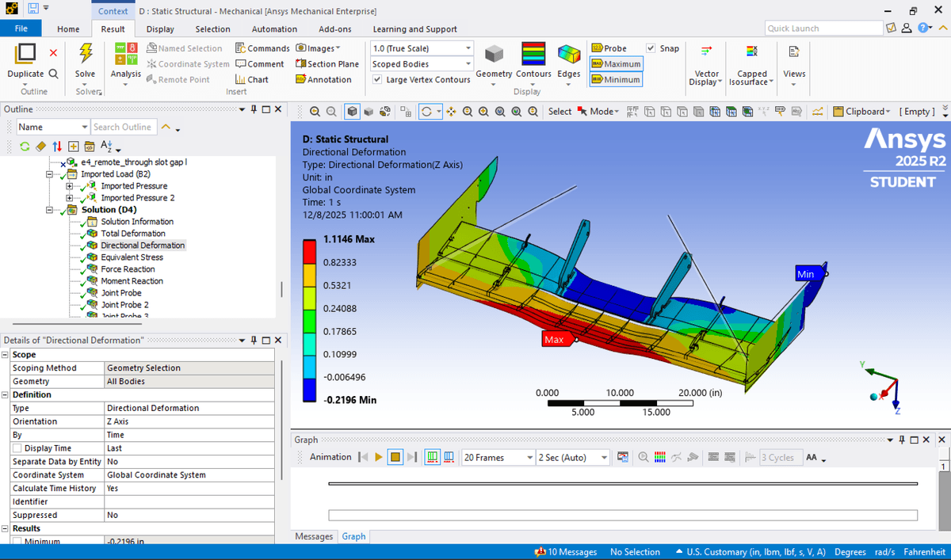Toggle the Minimum label button
Viewport: 951px width, 560px height.
click(616, 79)
